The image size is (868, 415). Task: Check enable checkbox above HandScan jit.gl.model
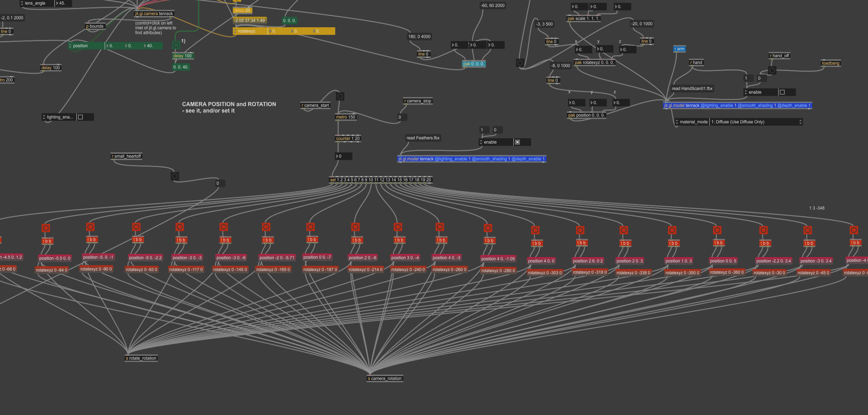(x=782, y=92)
